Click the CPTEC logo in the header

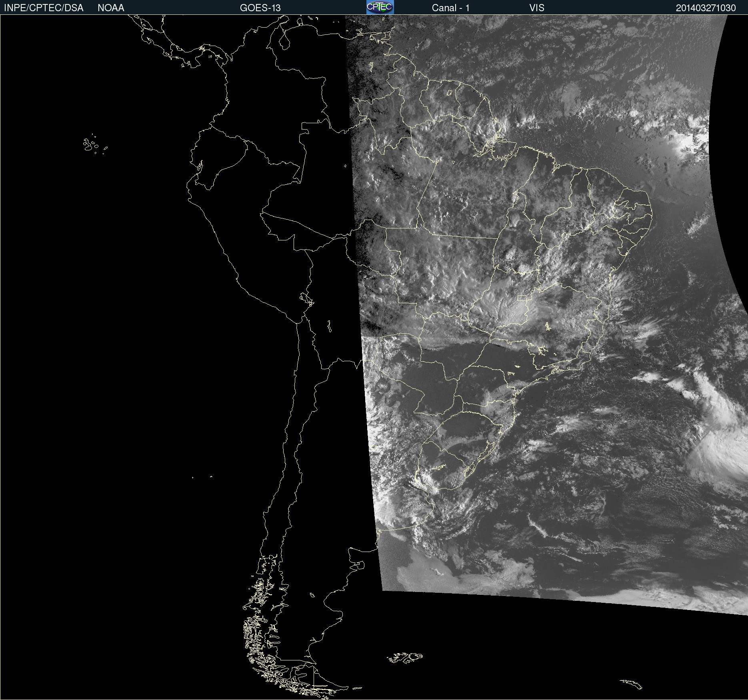click(x=380, y=7)
